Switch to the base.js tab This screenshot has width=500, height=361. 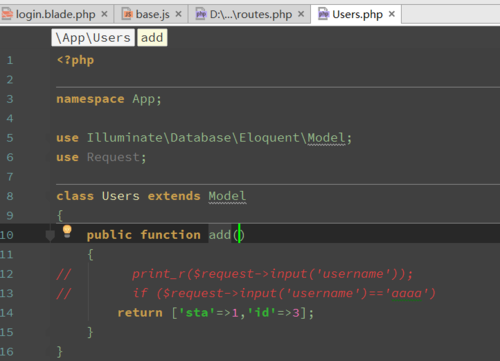[152, 14]
